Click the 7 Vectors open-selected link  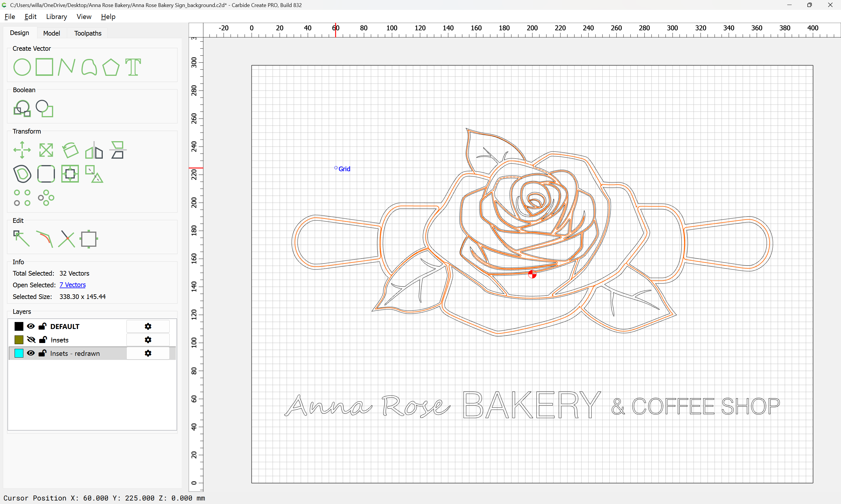[x=72, y=285]
